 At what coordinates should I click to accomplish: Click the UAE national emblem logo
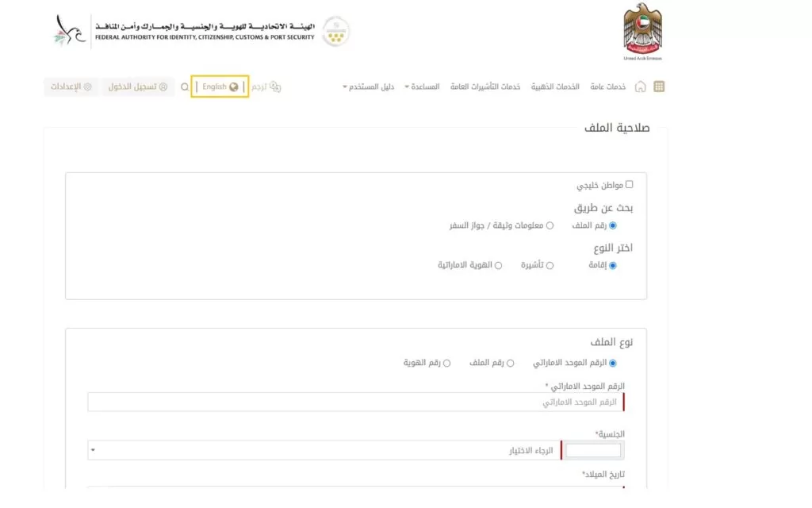click(642, 30)
